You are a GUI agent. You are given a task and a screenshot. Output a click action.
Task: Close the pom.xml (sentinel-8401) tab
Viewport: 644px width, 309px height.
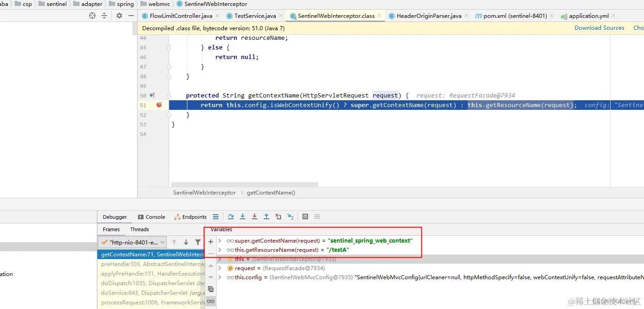pyautogui.click(x=552, y=16)
